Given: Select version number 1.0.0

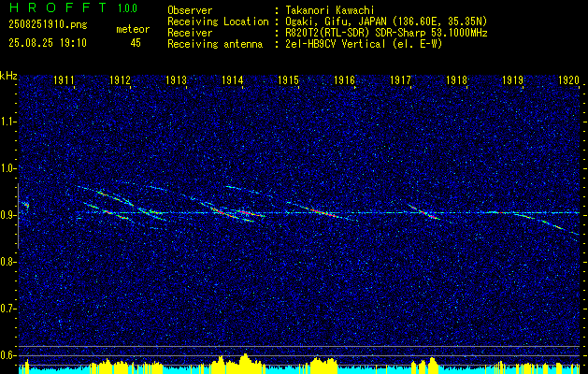Looking at the screenshot, I should 127,8.
